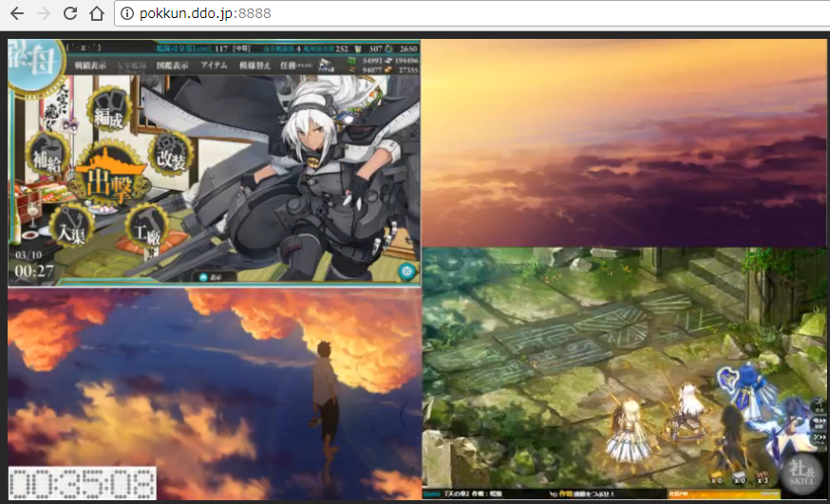Screen dimensions: 830x504
Task: Click the teal settings gear in KanColle
Action: 406,271
